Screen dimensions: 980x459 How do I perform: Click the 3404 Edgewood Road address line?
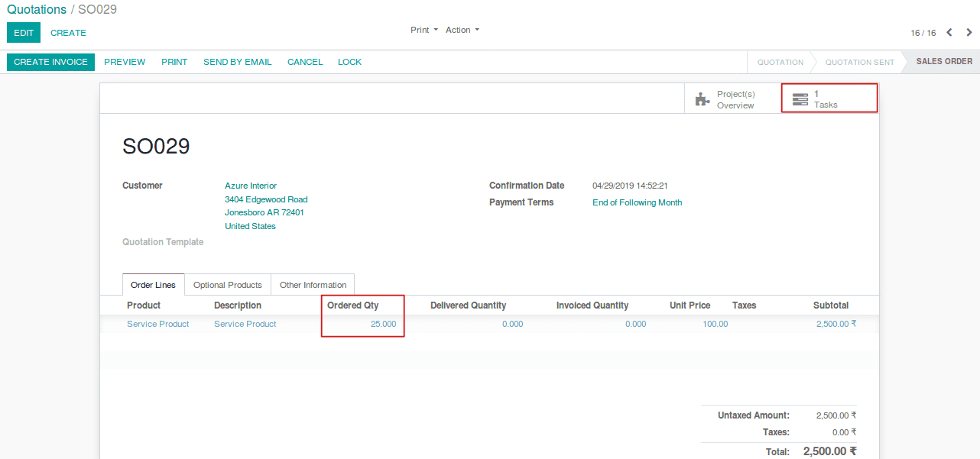[x=266, y=199]
